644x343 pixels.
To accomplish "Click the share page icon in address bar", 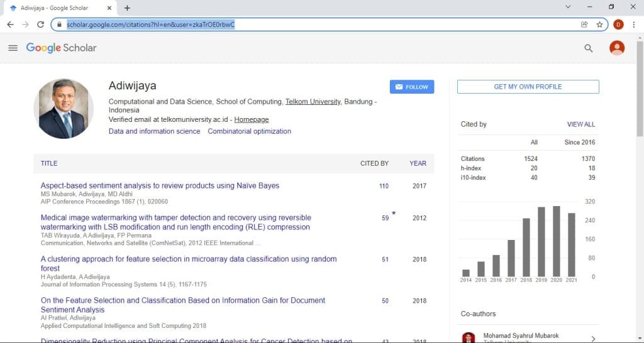I will tap(584, 24).
